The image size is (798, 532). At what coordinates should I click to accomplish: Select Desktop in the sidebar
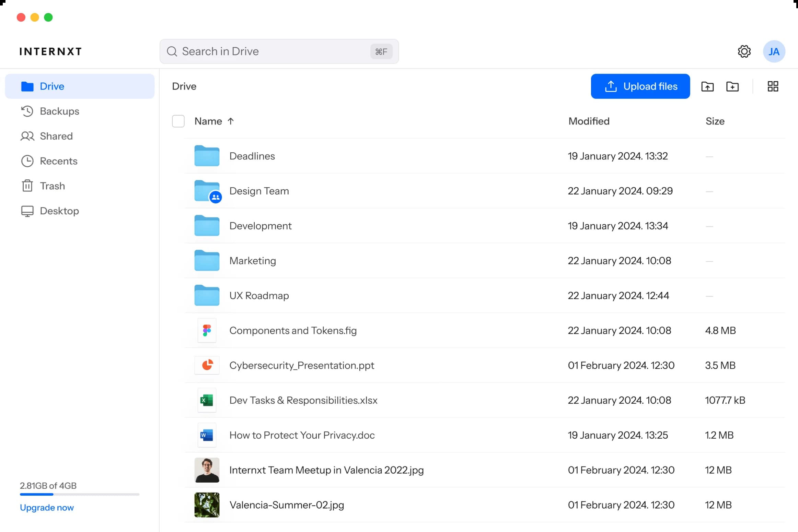[59, 211]
